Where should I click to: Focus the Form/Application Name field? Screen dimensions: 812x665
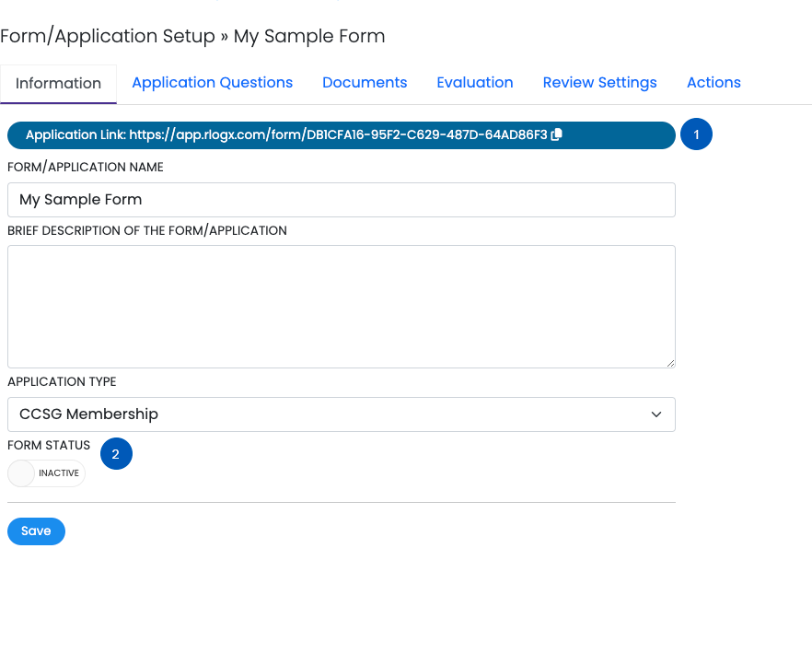click(x=342, y=200)
